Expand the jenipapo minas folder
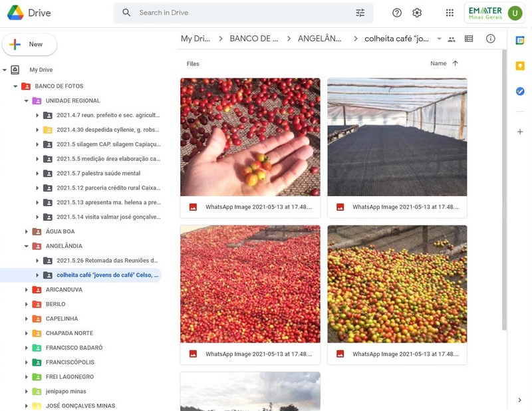Screen dimensions: 532x411 tap(26, 391)
